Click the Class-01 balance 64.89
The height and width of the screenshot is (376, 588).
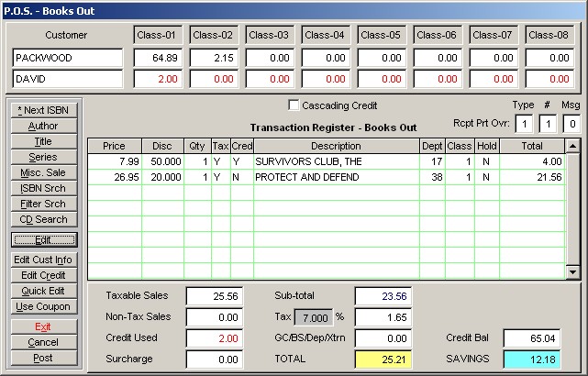[158, 58]
